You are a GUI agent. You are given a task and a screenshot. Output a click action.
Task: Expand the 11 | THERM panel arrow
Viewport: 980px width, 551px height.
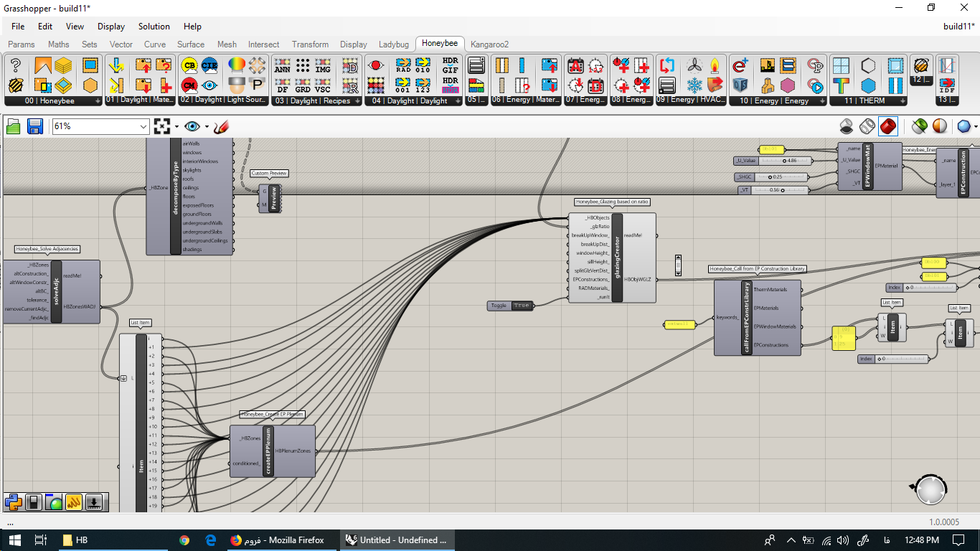[902, 101]
